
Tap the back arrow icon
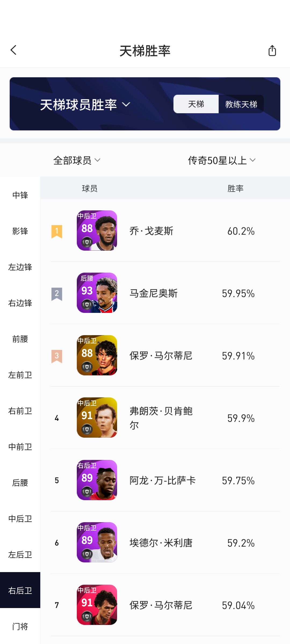[13, 50]
